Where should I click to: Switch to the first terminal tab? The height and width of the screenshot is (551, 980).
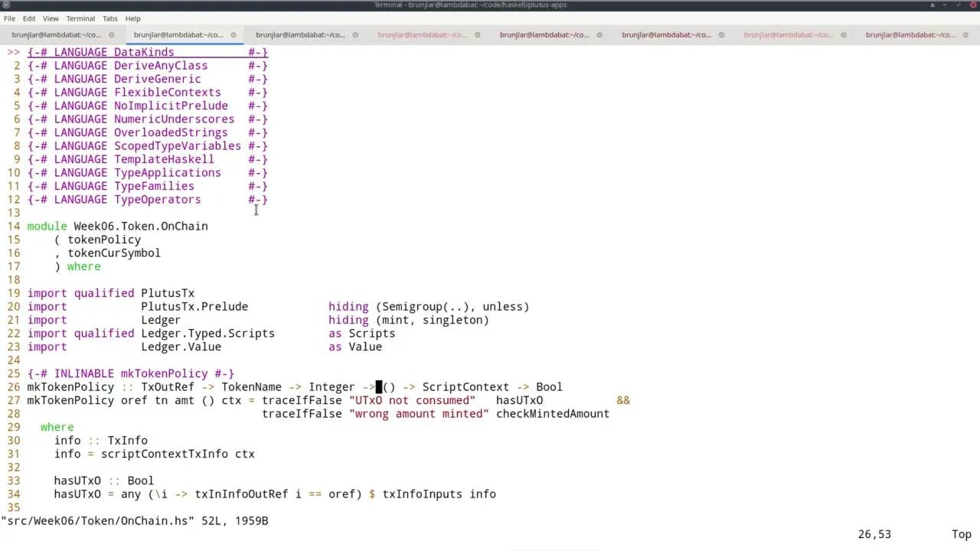click(56, 34)
